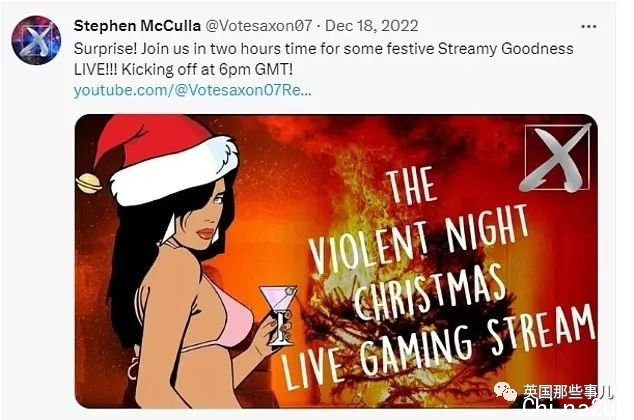The height and width of the screenshot is (420, 634).
Task: Click the woman's face in the artwork
Action: tap(204, 216)
